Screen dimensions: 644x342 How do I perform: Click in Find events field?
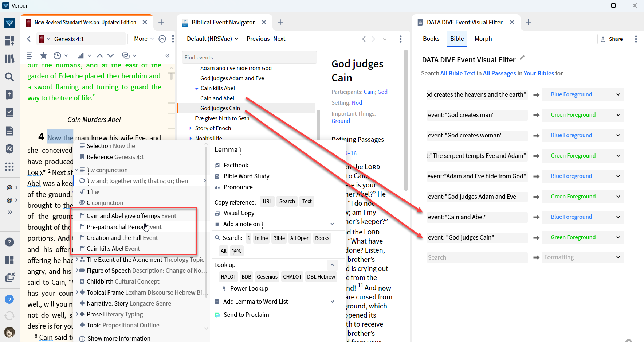[x=249, y=57]
